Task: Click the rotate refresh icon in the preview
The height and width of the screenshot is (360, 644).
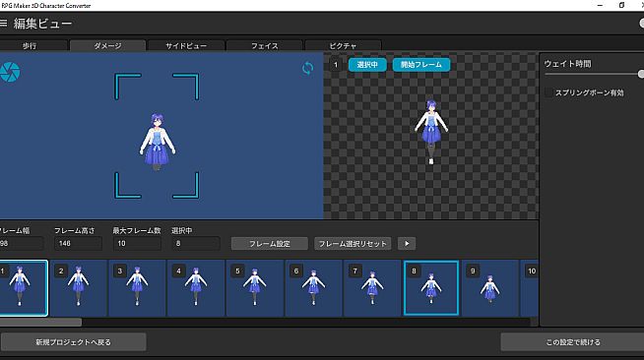Action: click(307, 68)
